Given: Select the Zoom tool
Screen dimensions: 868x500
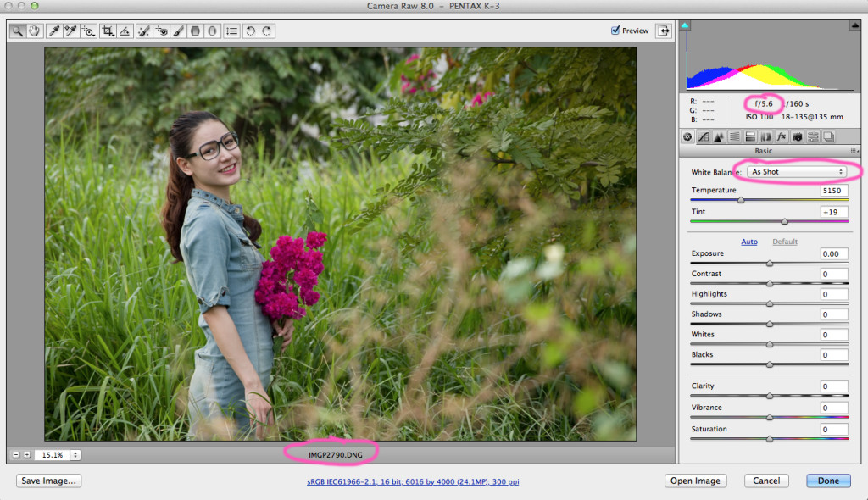Looking at the screenshot, I should tap(18, 31).
